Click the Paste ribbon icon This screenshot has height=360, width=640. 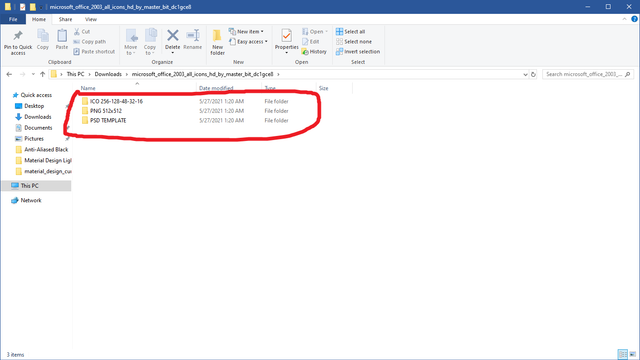62,36
